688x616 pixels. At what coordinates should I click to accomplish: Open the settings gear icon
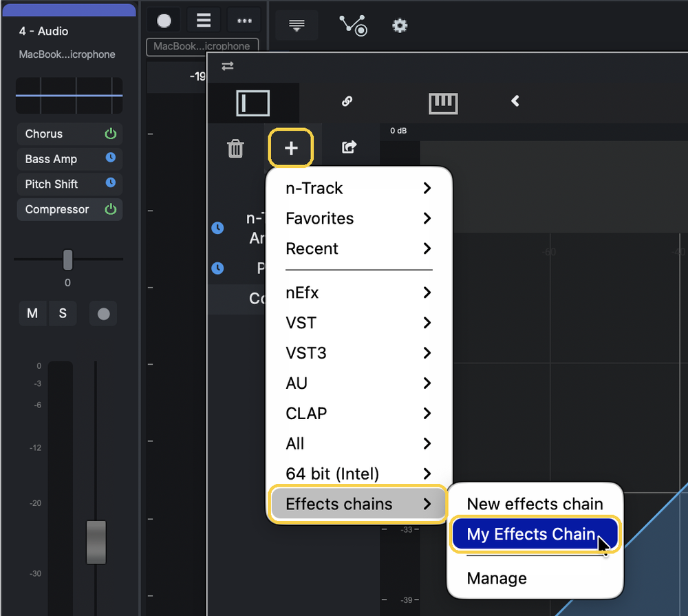400,25
